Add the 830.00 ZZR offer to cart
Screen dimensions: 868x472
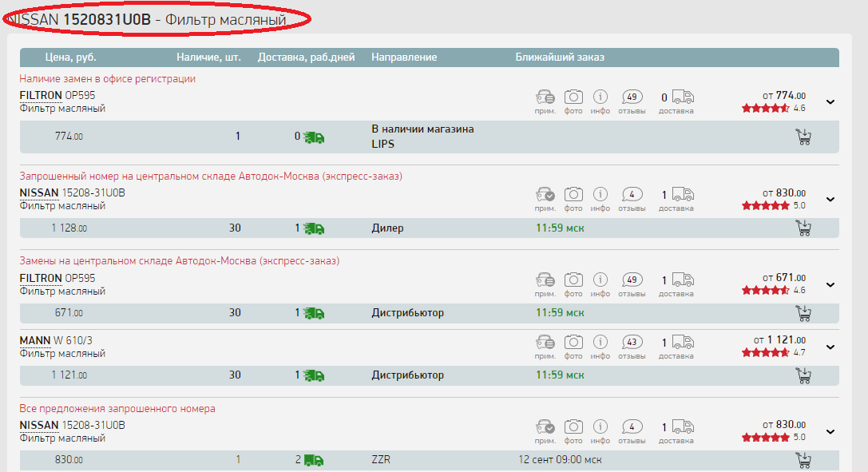(803, 460)
